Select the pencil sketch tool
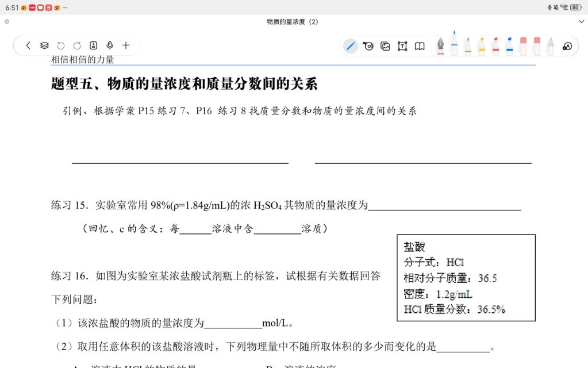This screenshot has width=588, height=368. pos(550,45)
